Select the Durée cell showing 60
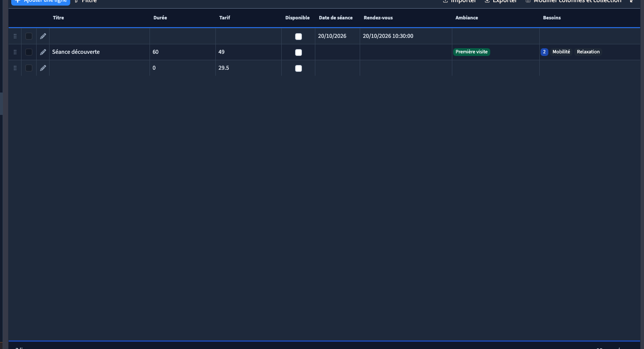This screenshot has width=644, height=349. coord(183,52)
